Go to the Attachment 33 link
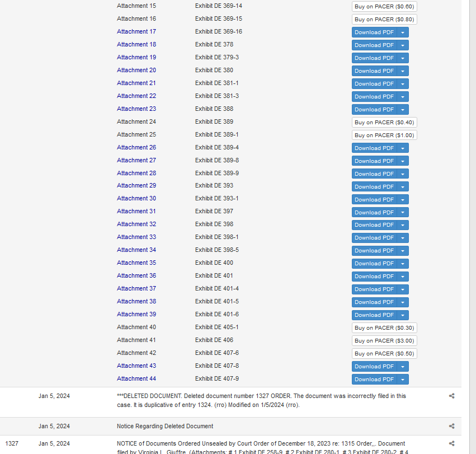 [136, 237]
